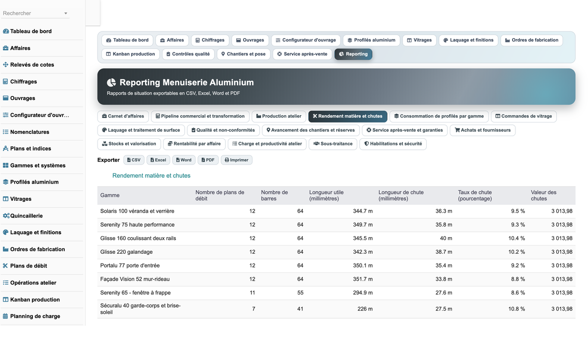This screenshot has width=588, height=364.
Task: Click the Nomenclatures list icon in sidebar
Action: (6, 132)
